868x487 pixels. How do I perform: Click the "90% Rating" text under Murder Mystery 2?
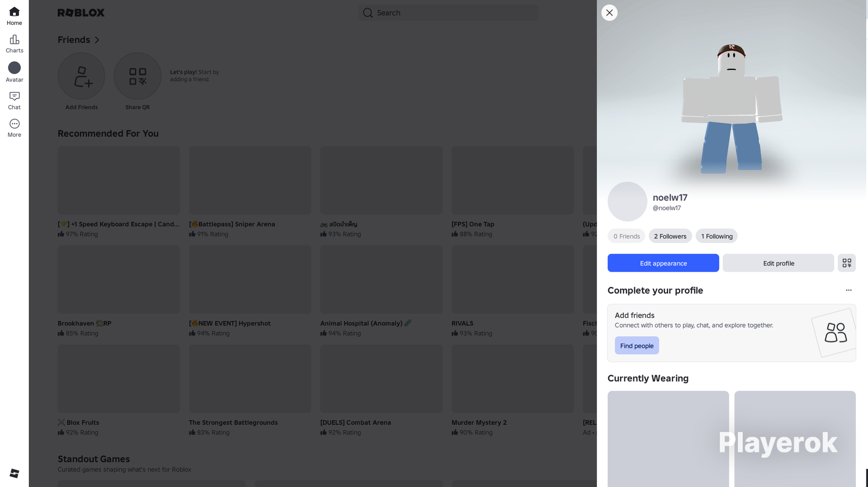point(476,432)
